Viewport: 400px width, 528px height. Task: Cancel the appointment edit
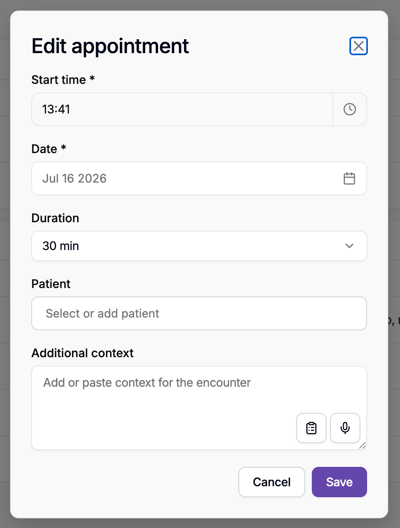pos(271,482)
